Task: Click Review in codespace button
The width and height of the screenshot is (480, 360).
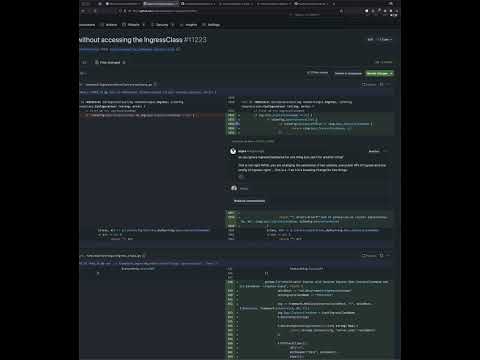Action: (x=348, y=73)
